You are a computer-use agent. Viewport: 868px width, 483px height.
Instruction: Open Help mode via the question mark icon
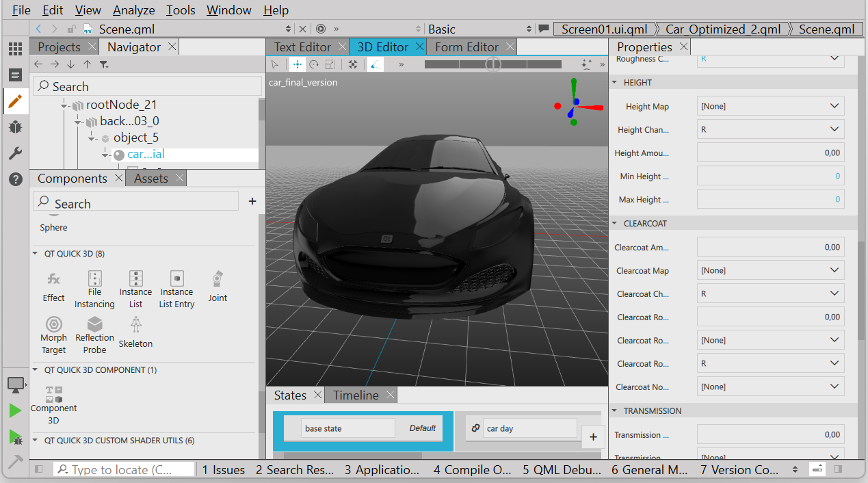[15, 180]
